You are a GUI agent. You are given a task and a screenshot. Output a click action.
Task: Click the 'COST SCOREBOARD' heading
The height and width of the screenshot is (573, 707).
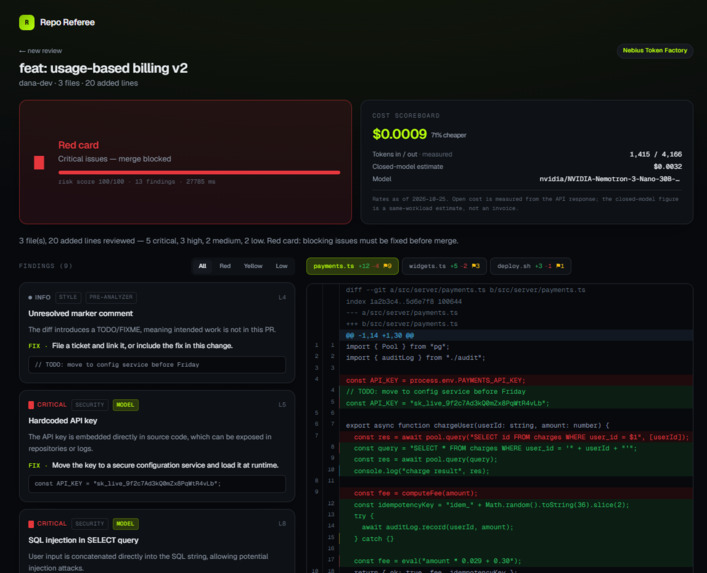(x=406, y=116)
